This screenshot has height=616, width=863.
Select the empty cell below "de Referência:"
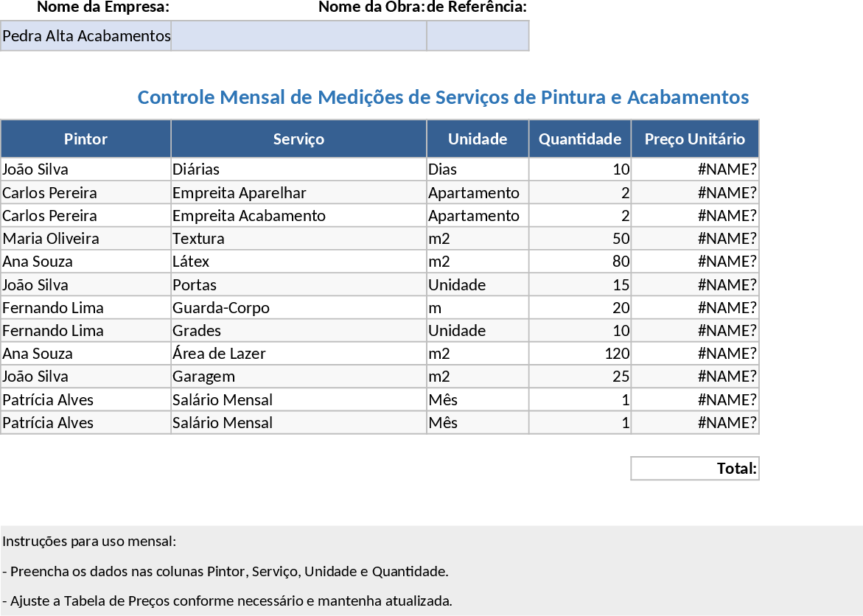point(478,35)
